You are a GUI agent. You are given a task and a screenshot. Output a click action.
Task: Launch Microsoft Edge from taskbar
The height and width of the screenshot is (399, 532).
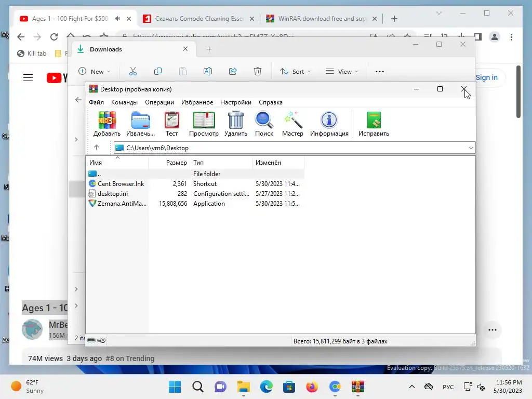[x=267, y=387]
